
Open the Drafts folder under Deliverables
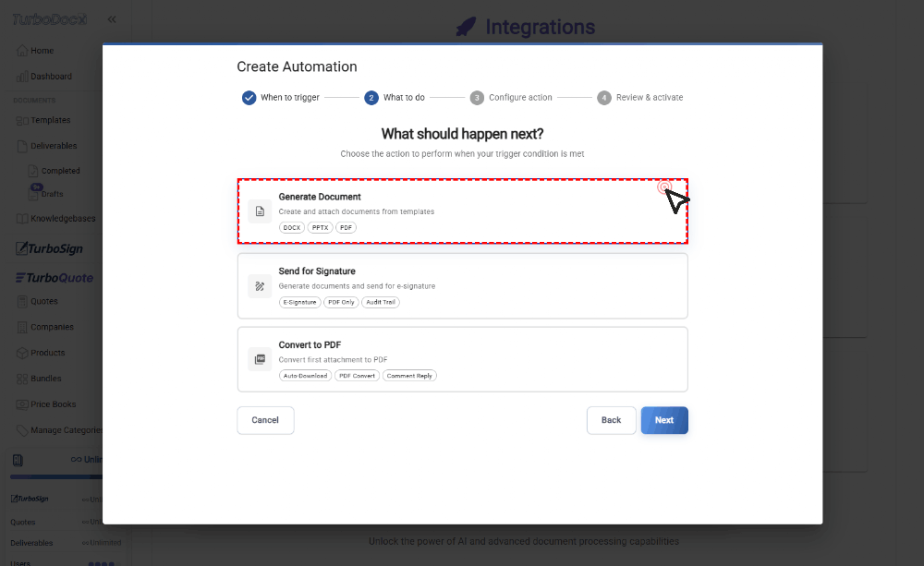coord(52,195)
